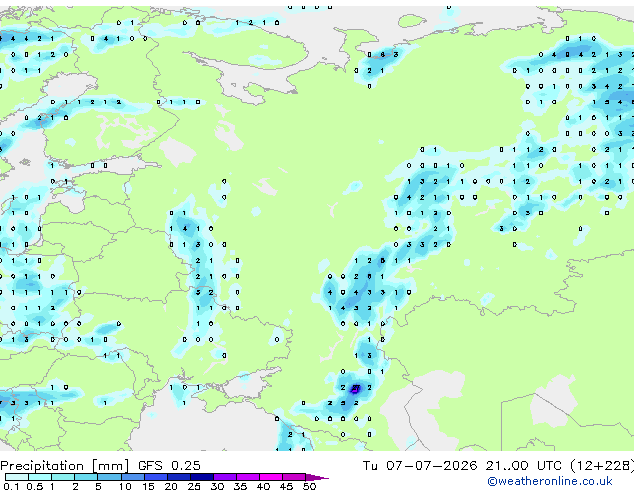Select the 35–40 mm violet legend swatch
The image size is (634, 490).
point(247,477)
